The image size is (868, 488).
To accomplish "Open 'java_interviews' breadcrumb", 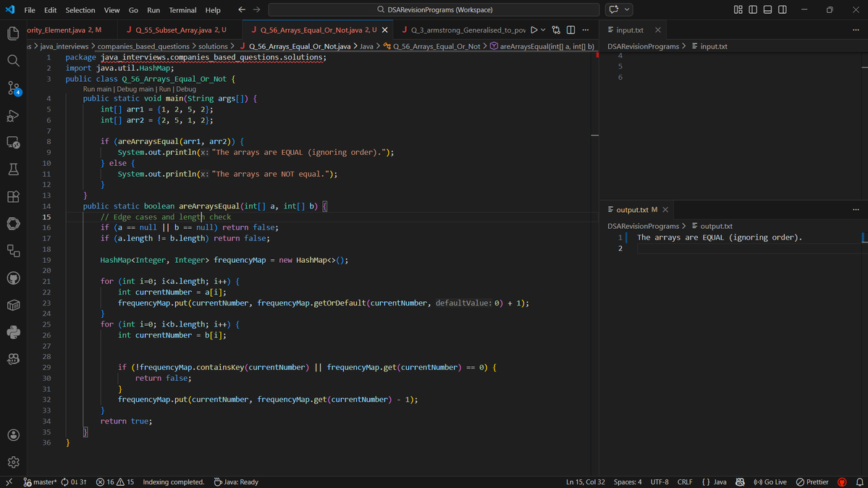I will tap(64, 46).
